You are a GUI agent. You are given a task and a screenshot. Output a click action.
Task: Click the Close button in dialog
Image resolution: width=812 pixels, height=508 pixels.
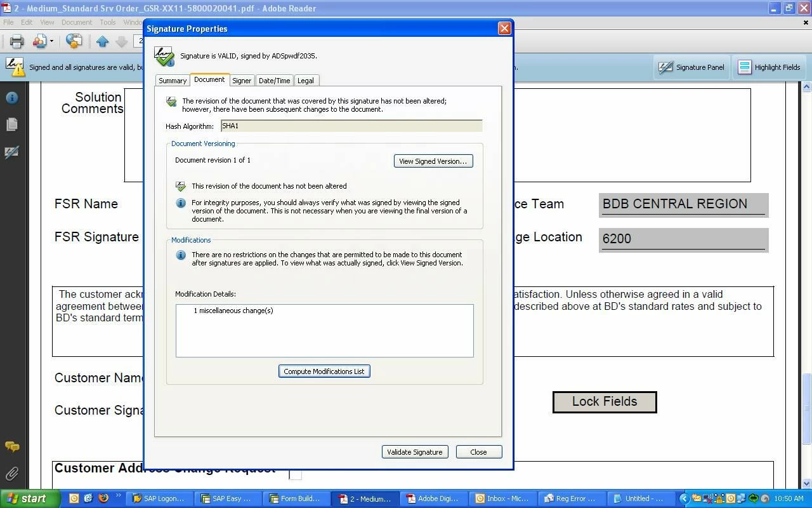tap(479, 452)
